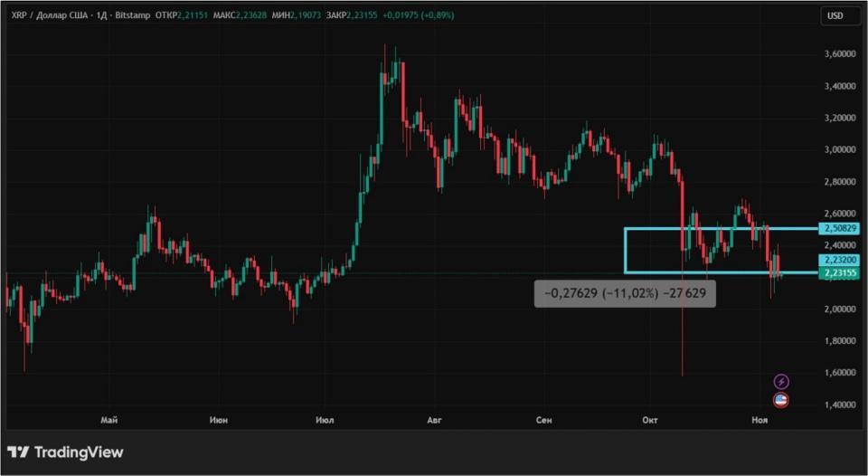Click the Сен label on time axis
This screenshot has width=868, height=476.
[543, 420]
